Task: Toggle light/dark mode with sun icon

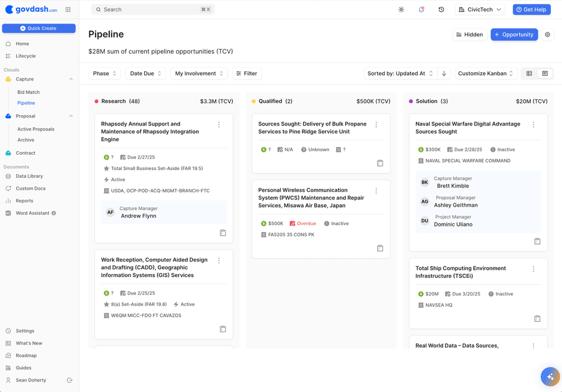Action: pos(401,9)
